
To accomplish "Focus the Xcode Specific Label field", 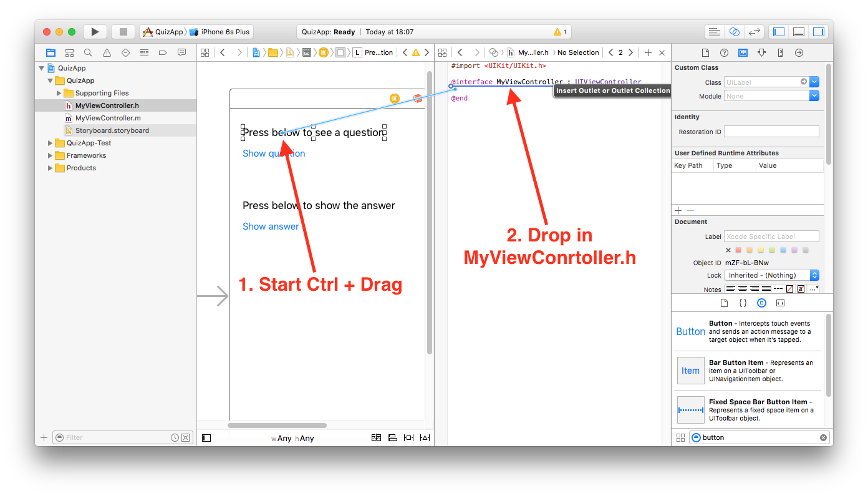I will tap(771, 236).
